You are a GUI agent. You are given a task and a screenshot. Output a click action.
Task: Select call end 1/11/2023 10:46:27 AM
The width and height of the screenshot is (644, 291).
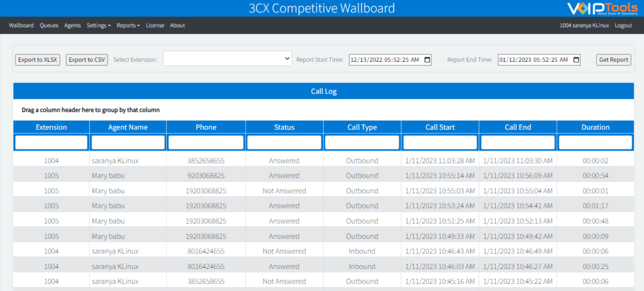coord(518,266)
